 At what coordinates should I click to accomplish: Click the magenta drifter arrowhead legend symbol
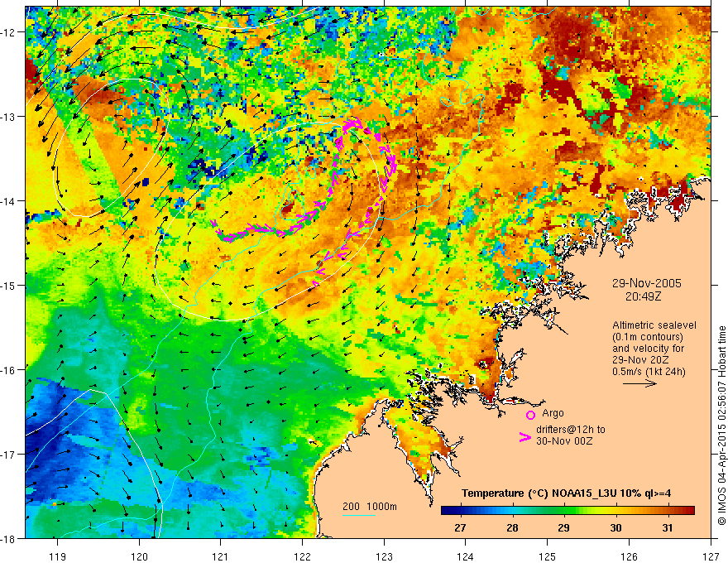tap(524, 437)
